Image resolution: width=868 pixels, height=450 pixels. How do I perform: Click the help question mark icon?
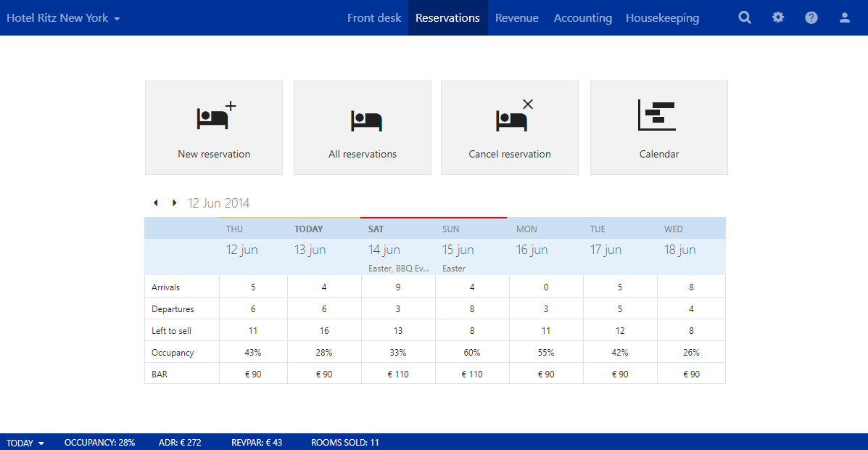811,17
